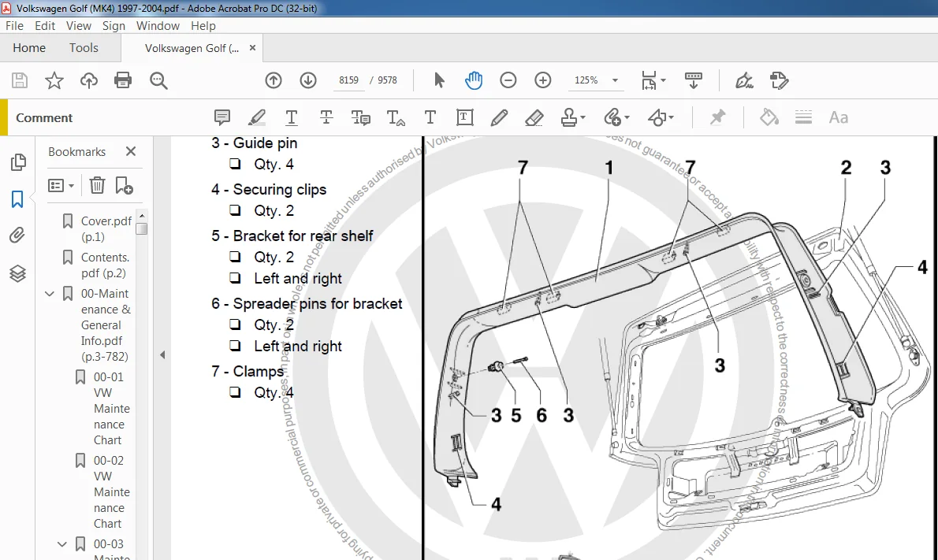Screen dimensions: 938x560
Task: Select the Insert text at cursor tool
Action: [x=396, y=117]
